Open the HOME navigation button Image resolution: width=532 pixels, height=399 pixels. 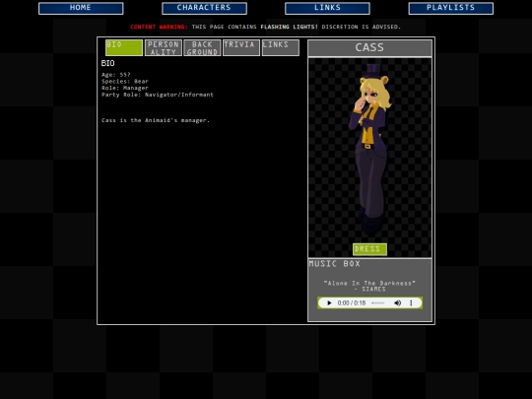[81, 9]
